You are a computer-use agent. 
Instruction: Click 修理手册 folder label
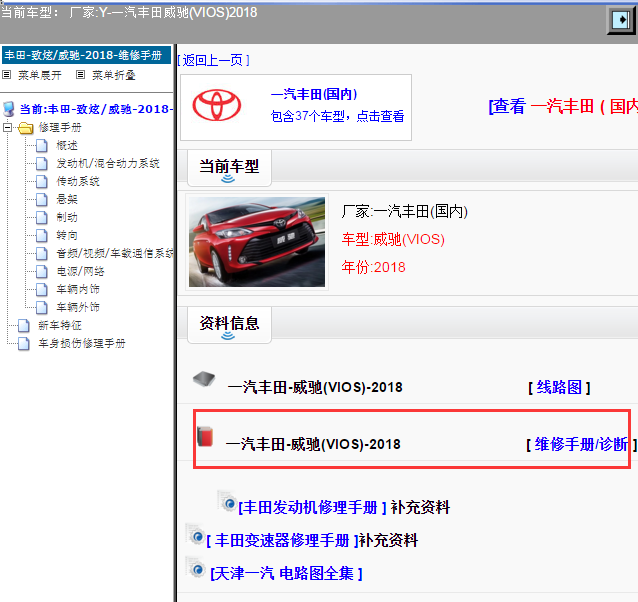point(60,128)
